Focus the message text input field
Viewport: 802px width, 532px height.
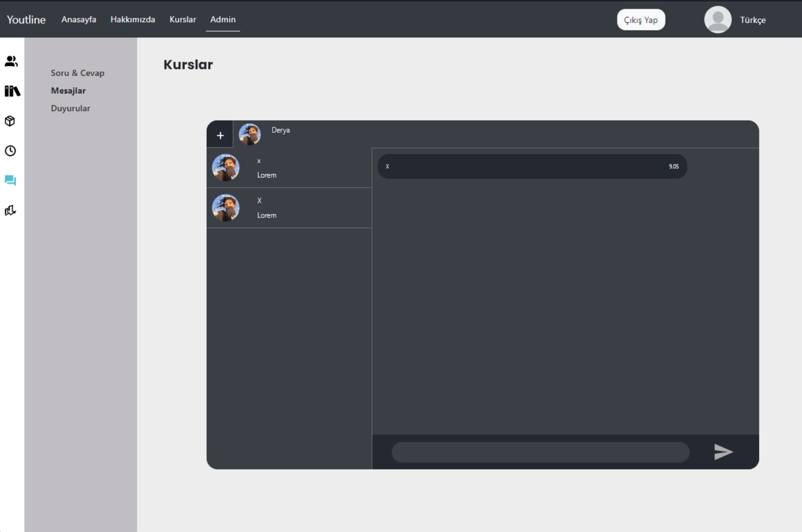(540, 452)
